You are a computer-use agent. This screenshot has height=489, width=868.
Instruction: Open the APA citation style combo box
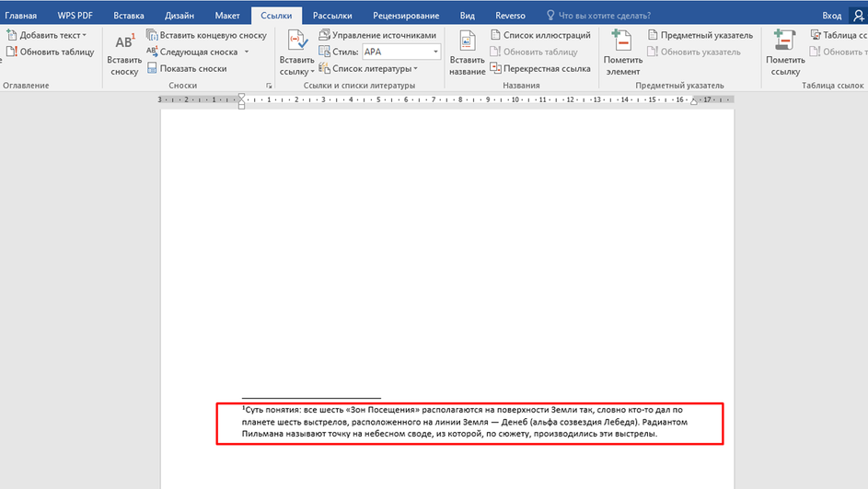point(401,52)
